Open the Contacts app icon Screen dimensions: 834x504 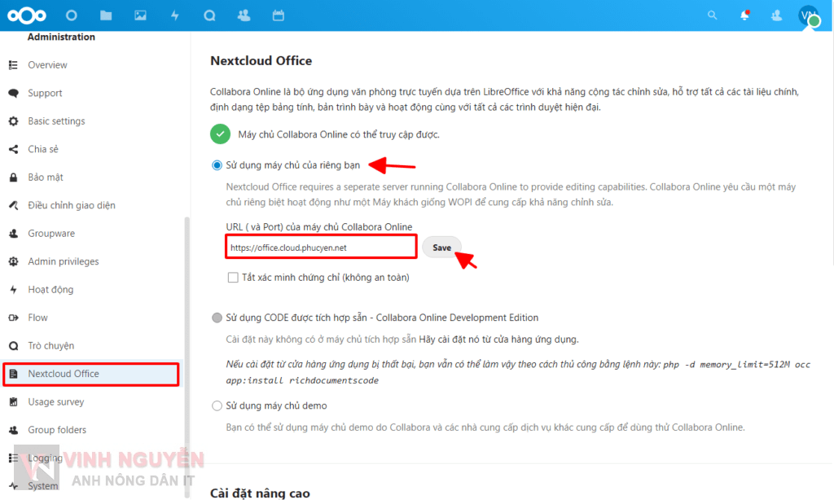click(244, 15)
